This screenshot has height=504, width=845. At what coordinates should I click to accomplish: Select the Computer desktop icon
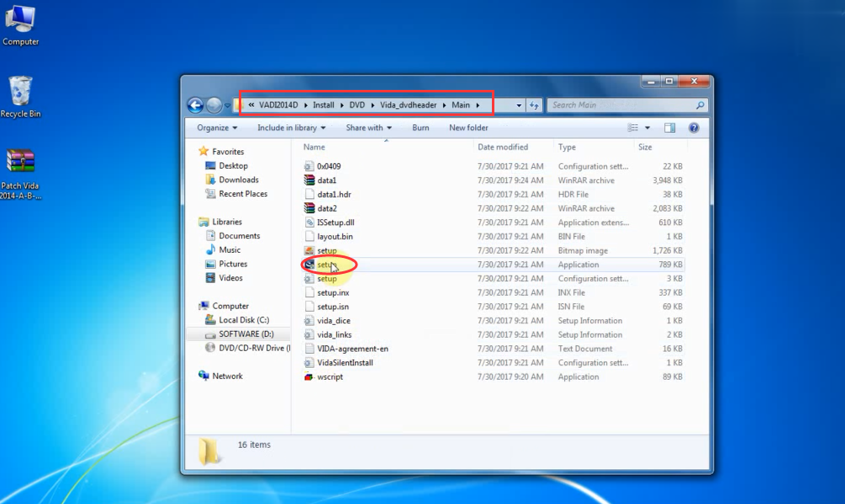[x=20, y=25]
